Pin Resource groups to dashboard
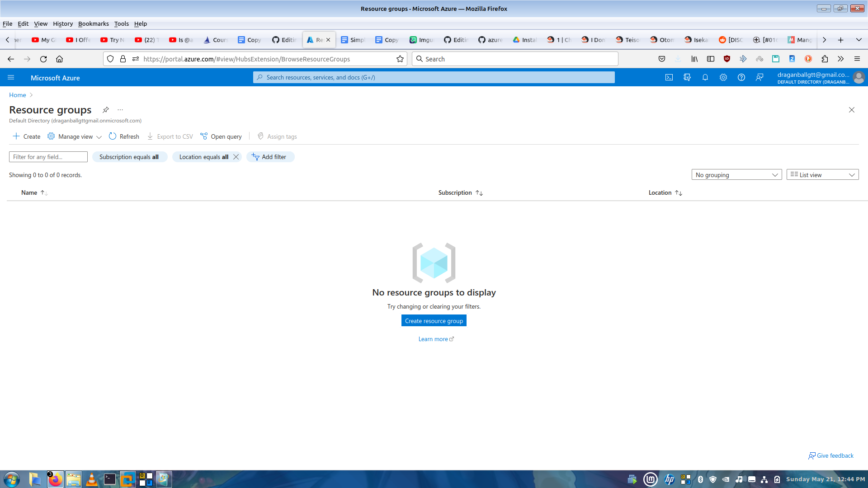 tap(105, 110)
